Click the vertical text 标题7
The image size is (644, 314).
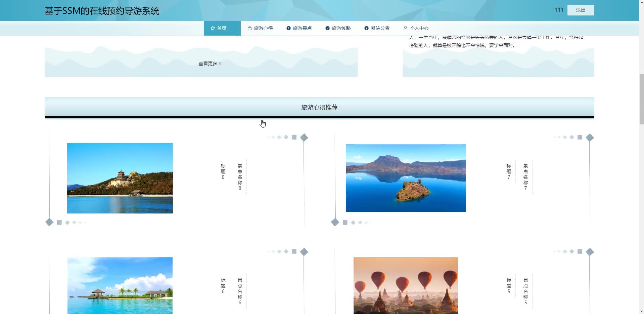click(x=509, y=171)
